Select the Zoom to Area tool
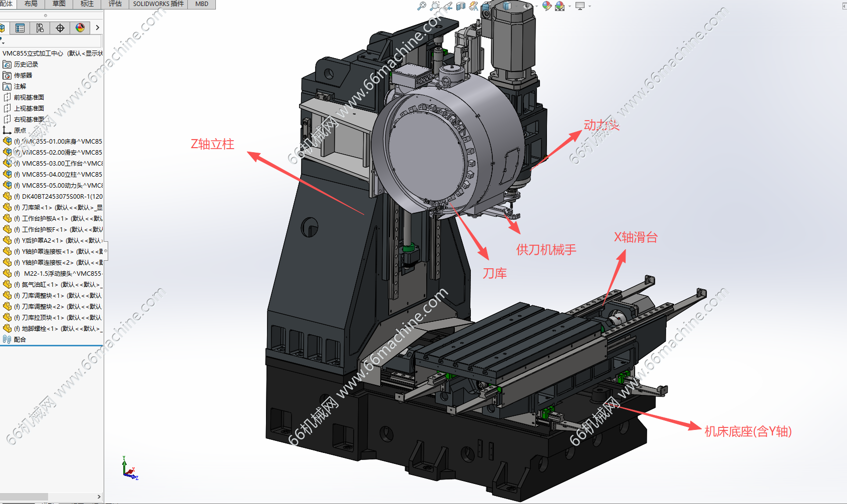The width and height of the screenshot is (847, 504). click(x=434, y=6)
